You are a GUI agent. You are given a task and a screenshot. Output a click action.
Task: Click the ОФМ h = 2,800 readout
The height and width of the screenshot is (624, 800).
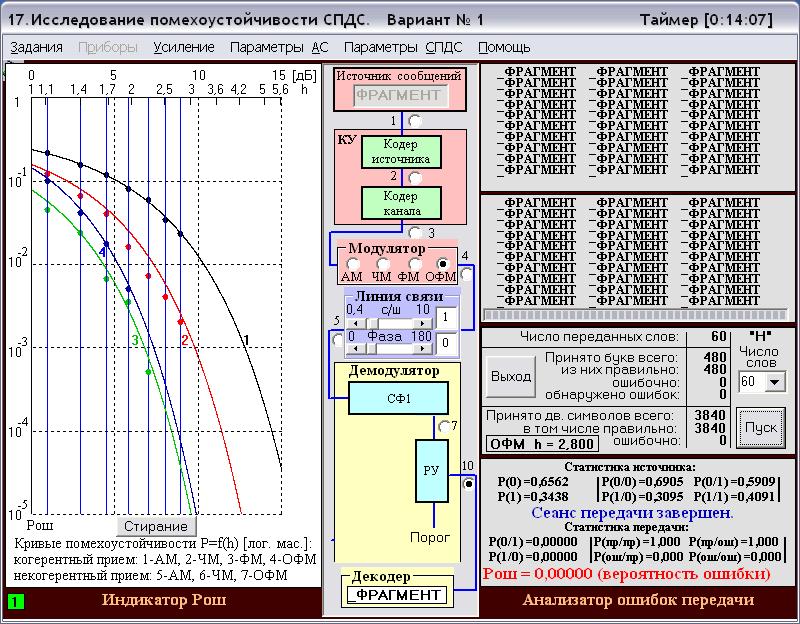(x=542, y=444)
